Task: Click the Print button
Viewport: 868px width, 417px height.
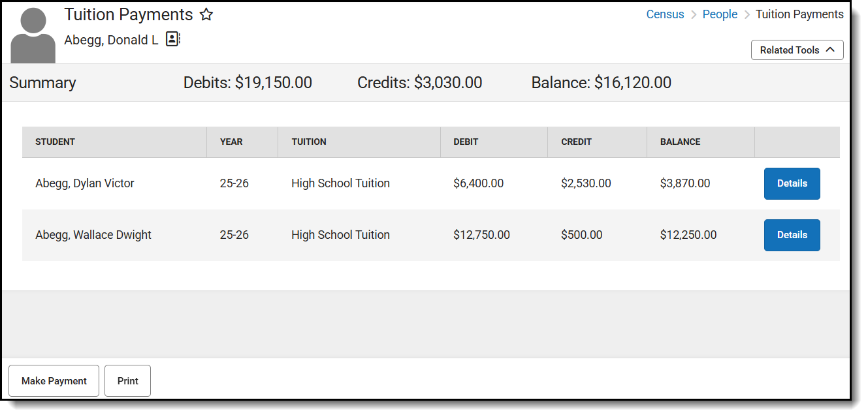Action: pos(127,381)
